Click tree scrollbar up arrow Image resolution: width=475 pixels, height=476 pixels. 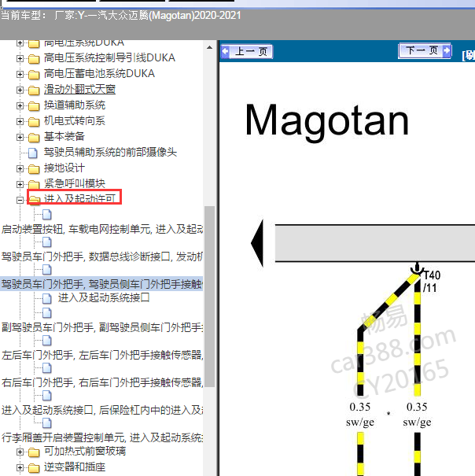tap(209, 48)
